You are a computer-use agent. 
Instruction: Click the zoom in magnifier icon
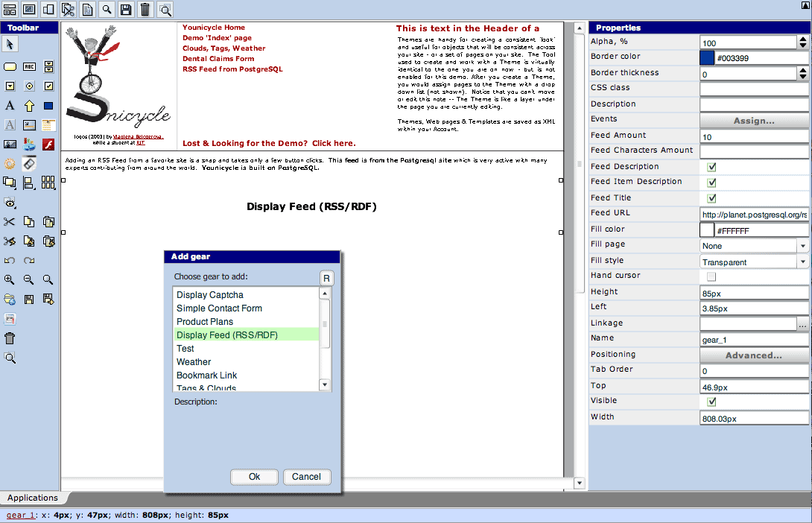(x=10, y=280)
